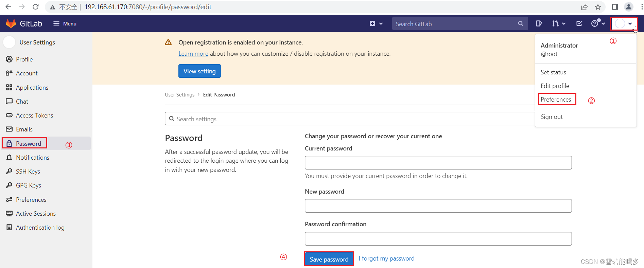
Task: Open the Issues icon in navbar
Action: pyautogui.click(x=539, y=23)
